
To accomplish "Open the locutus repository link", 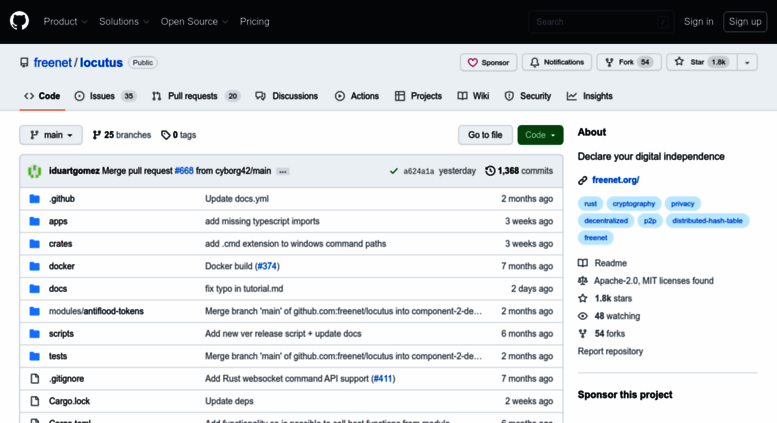I will pos(101,62).
